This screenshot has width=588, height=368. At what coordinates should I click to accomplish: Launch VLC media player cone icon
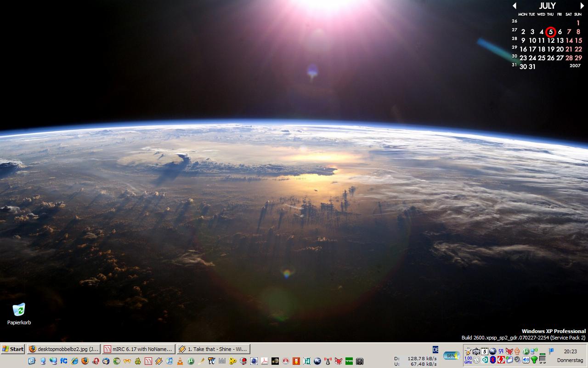[180, 361]
